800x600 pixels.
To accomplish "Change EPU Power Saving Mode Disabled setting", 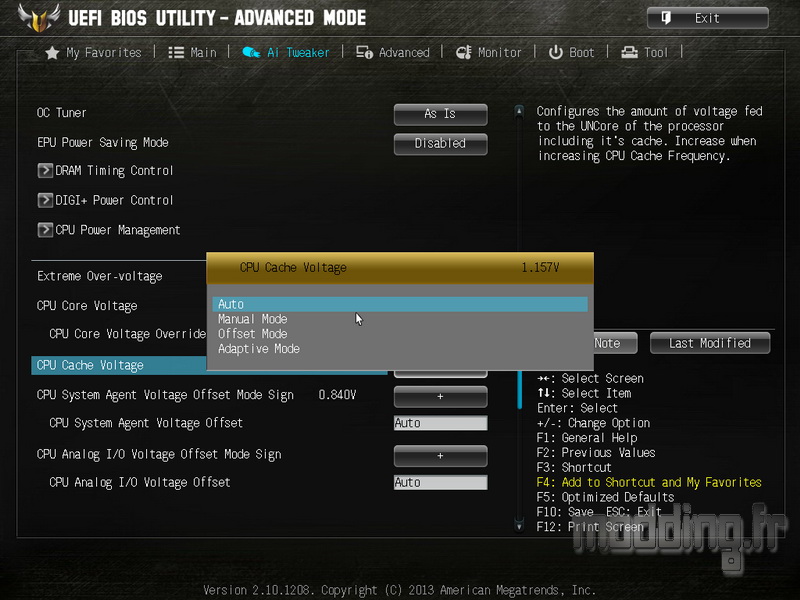I will [440, 144].
